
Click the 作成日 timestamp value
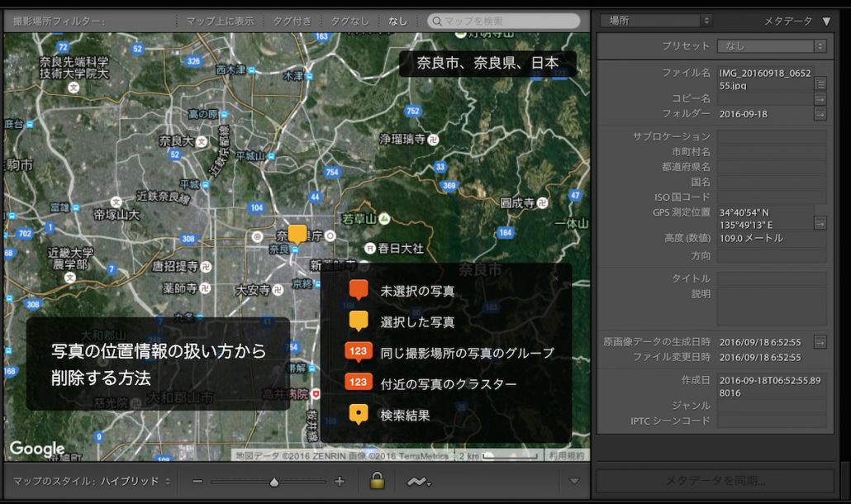[769, 387]
